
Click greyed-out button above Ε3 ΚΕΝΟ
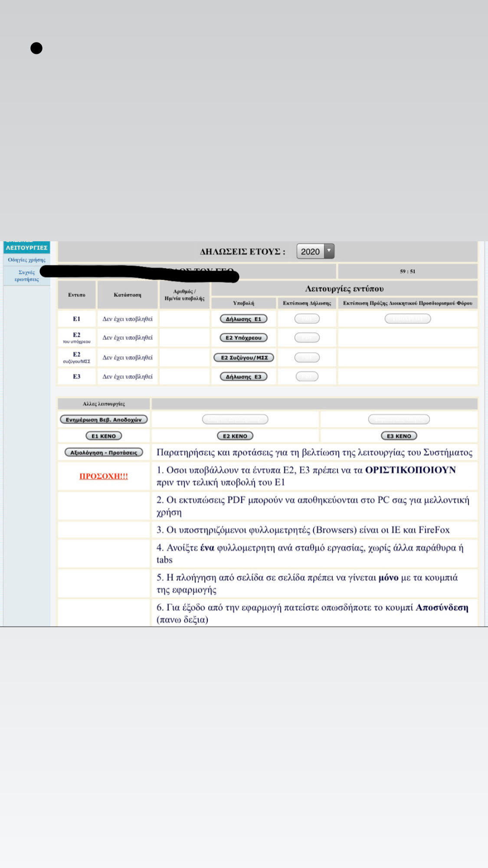(399, 420)
